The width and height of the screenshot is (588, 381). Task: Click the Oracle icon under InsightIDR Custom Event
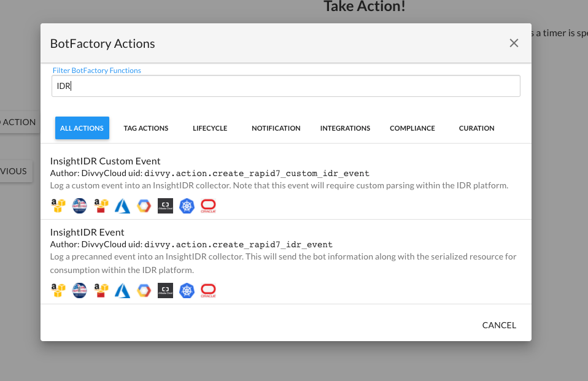208,206
